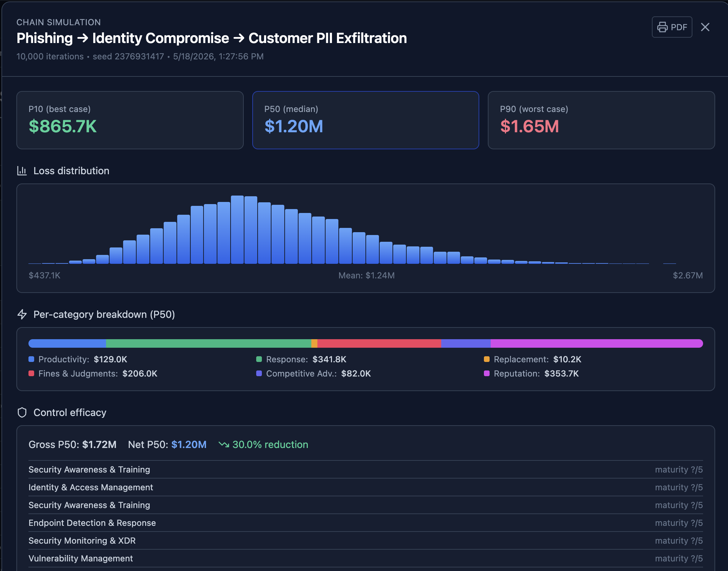This screenshot has width=728, height=571.
Task: Click the Gross P50: $1.72M figure
Action: (73, 444)
